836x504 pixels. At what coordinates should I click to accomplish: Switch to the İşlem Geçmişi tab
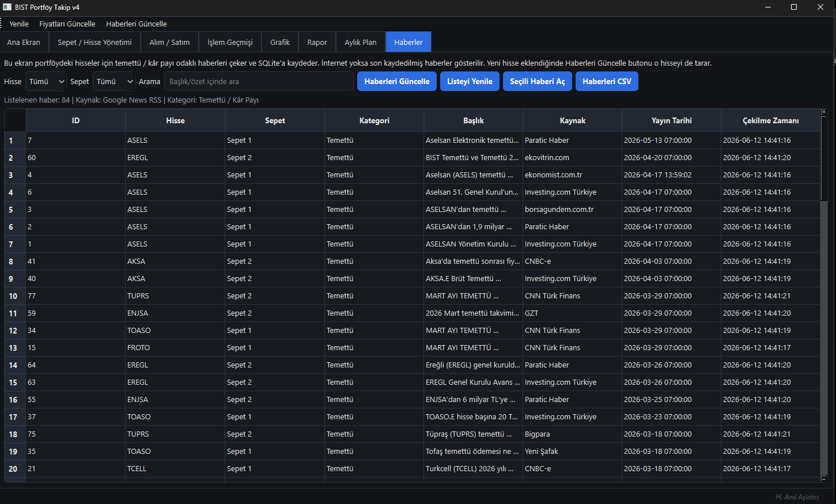coord(230,42)
